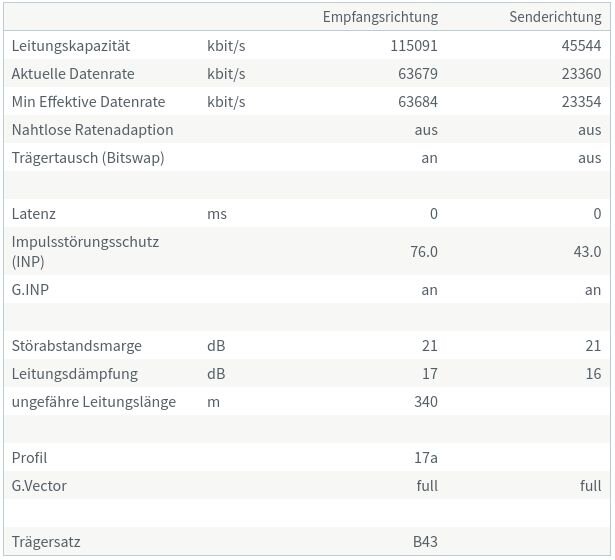The width and height of the screenshot is (615, 560).
Task: Click the Empfangsrichtung column header
Action: click(x=380, y=18)
